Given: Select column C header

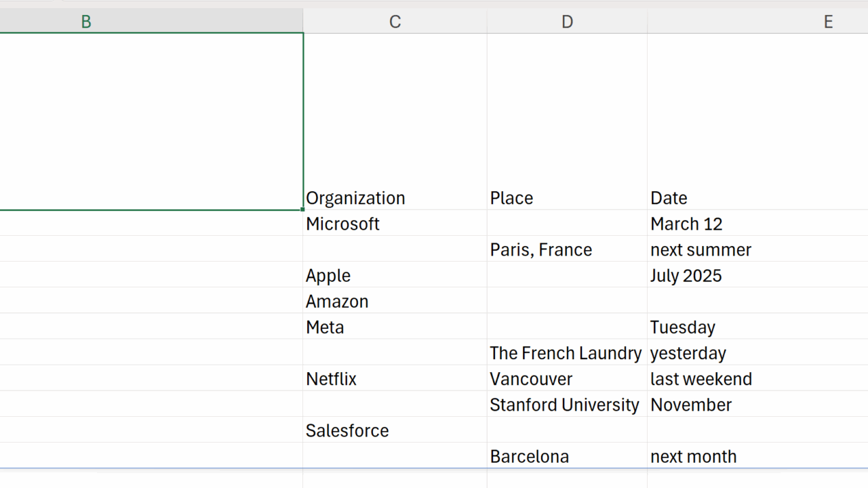Looking at the screenshot, I should (x=395, y=22).
